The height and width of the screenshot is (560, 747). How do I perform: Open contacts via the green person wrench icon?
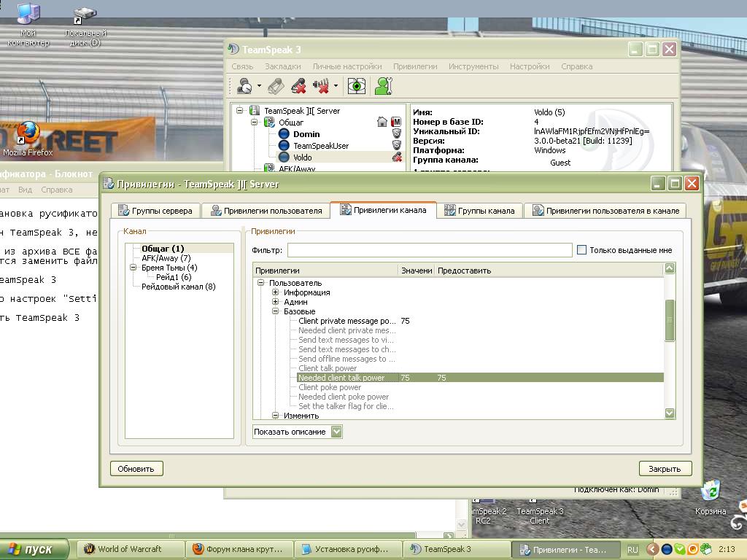[x=384, y=86]
